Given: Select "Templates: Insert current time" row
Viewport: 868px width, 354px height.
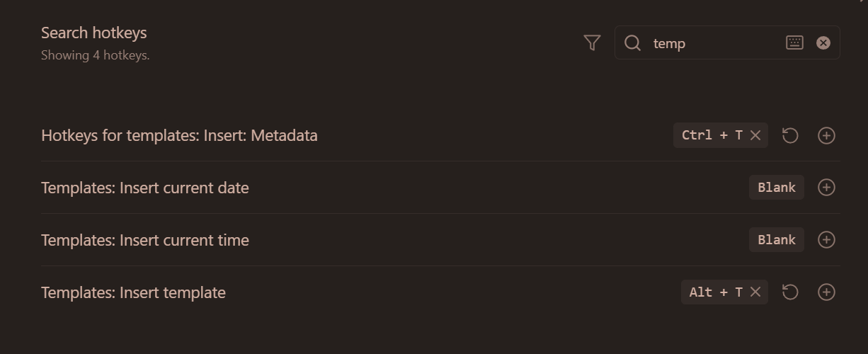Looking at the screenshot, I should coord(145,240).
